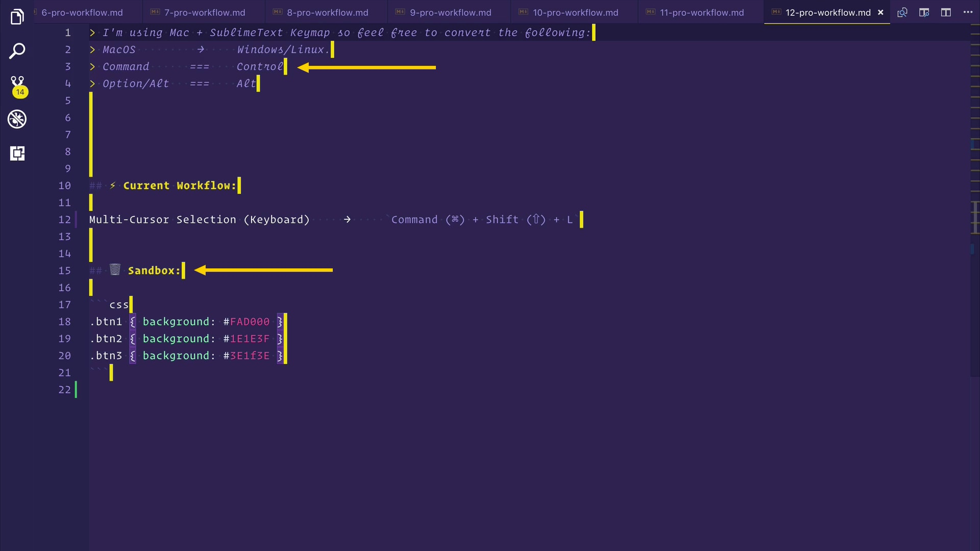Click the trash can emoji before Sandbox
The width and height of the screenshot is (980, 551).
coord(115,270)
